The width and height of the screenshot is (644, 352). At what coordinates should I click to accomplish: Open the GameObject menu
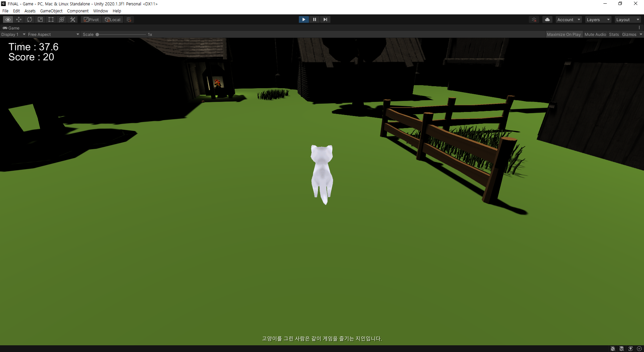tap(51, 11)
